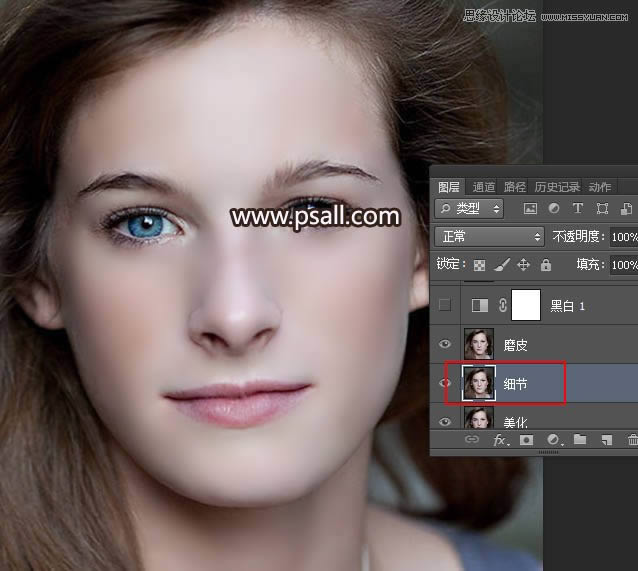Show the hidden 黑白 1 layer
Screen dimensions: 638x571
[x=445, y=305]
